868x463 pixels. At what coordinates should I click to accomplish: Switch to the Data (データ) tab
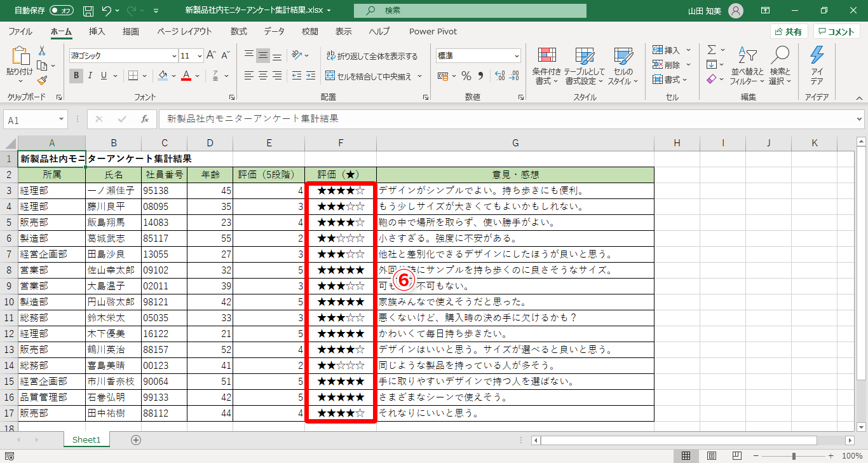coord(275,31)
